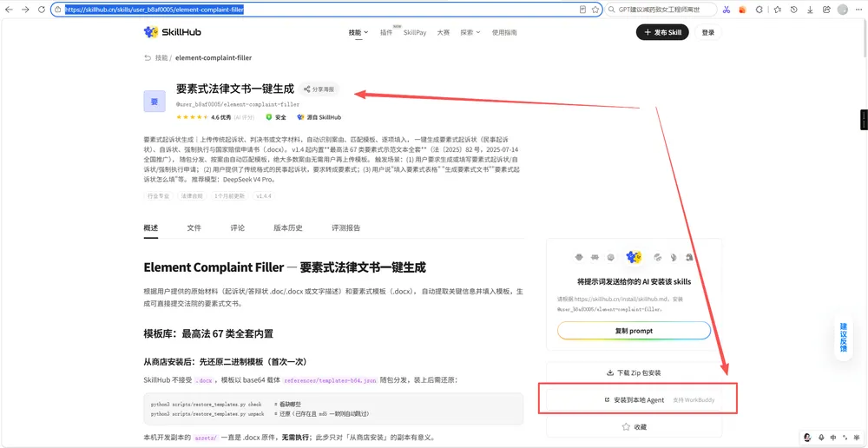Click the SkillHub logo in header
Image resolution: width=868 pixels, height=448 pixels.
(172, 32)
